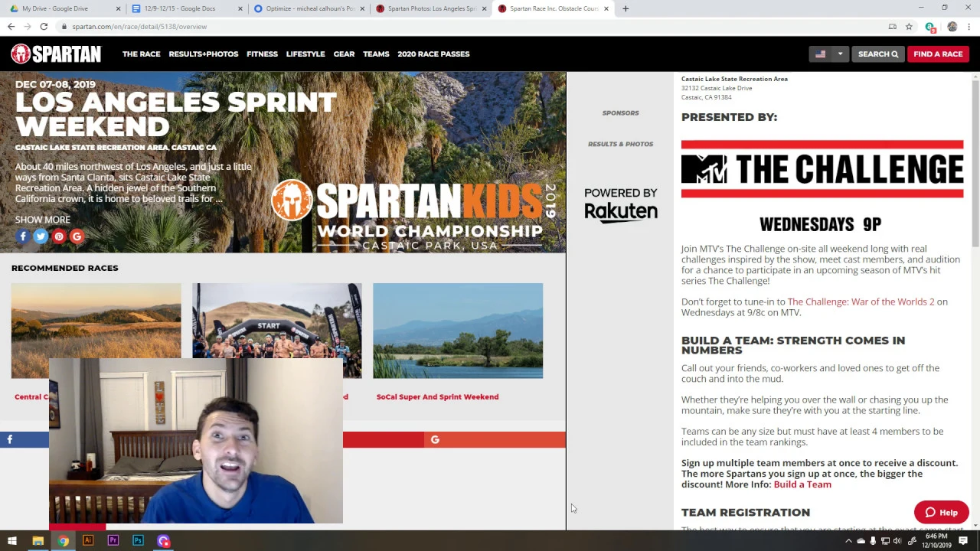Click the Facebook share bar below recommended races

pyautogui.click(x=24, y=439)
